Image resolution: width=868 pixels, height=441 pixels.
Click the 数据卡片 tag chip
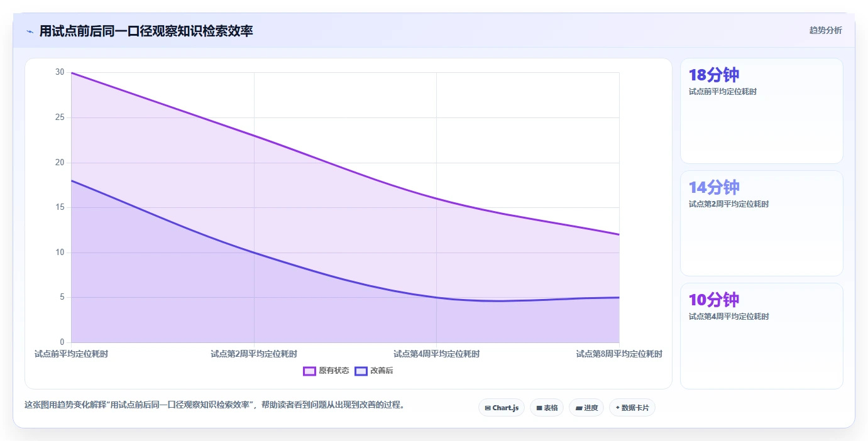tap(632, 408)
